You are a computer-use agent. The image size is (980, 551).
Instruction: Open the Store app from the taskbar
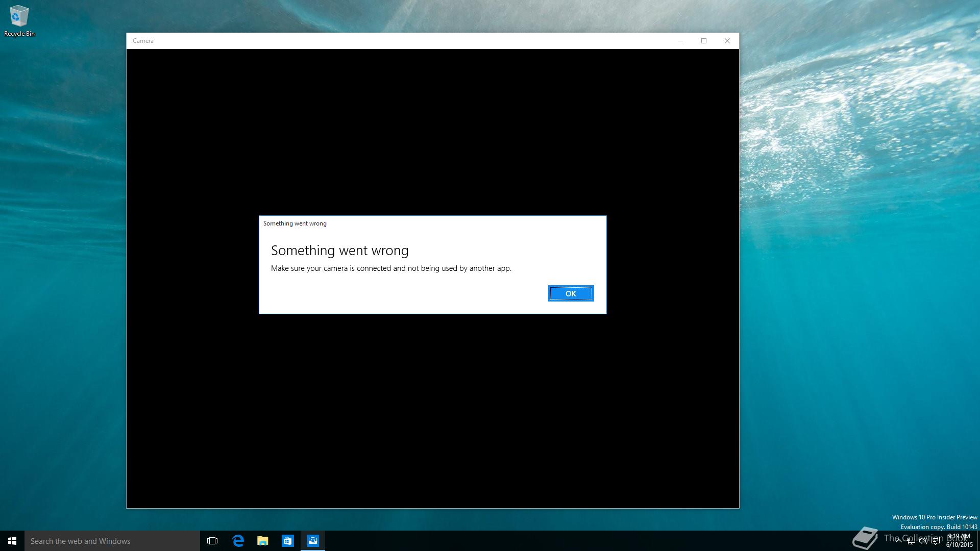[x=288, y=541]
